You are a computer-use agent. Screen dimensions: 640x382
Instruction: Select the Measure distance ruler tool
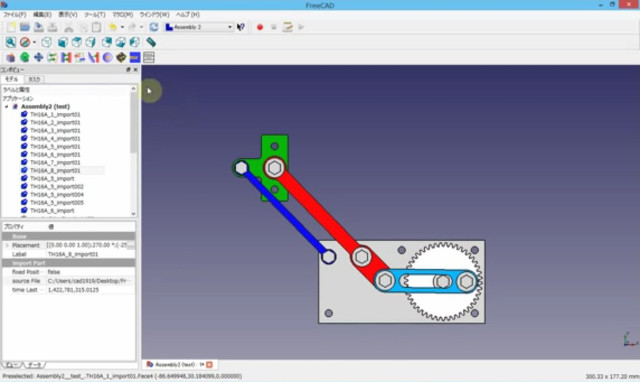click(151, 42)
